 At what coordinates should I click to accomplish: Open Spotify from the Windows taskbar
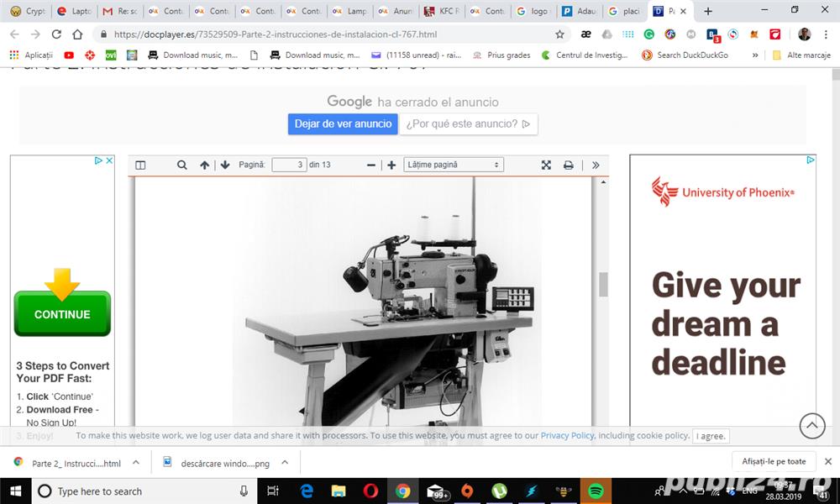pos(596,491)
